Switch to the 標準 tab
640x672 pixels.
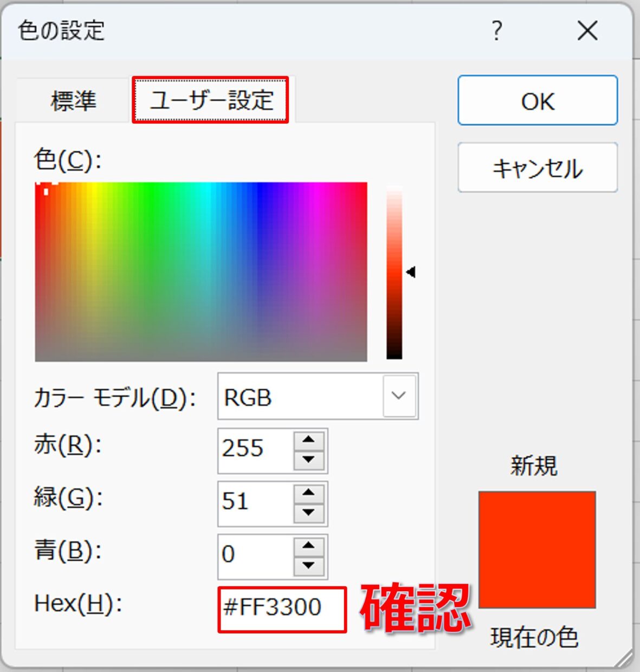coord(73,101)
